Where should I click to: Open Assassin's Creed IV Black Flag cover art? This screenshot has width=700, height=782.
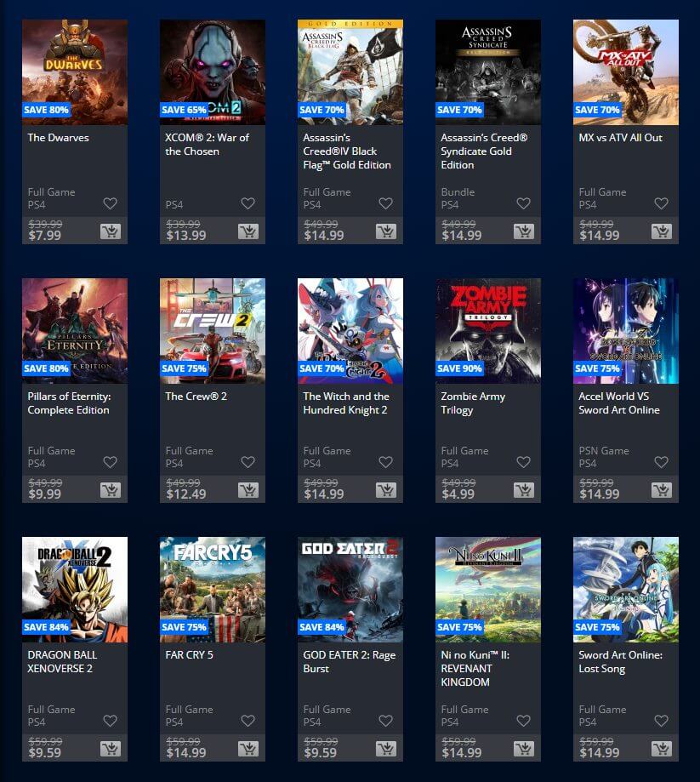tap(350, 72)
